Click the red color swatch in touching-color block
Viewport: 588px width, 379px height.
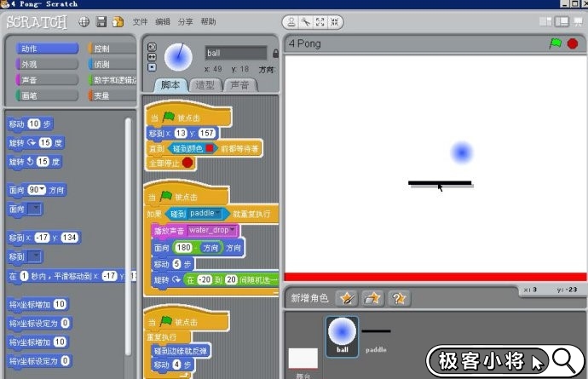[x=210, y=149]
